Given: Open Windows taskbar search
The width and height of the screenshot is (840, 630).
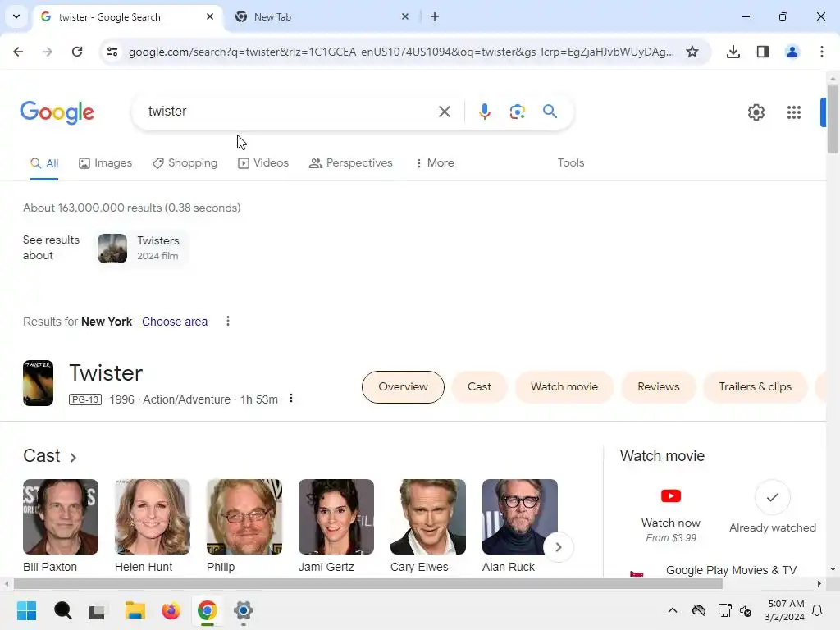Looking at the screenshot, I should [62, 610].
